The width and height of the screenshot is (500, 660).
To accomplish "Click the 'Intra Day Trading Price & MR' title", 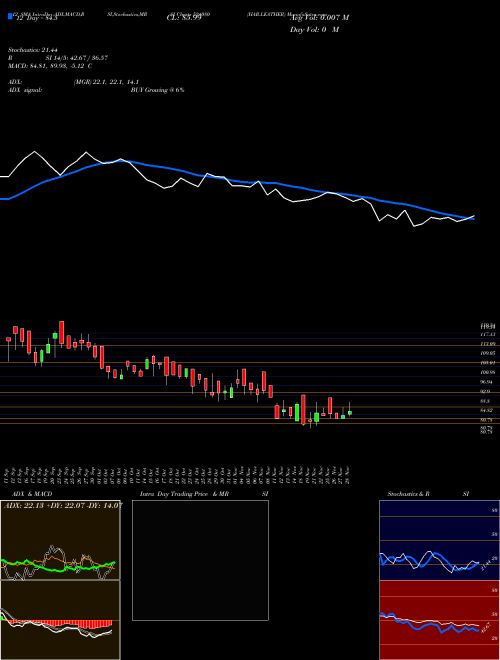I will coord(185,494).
